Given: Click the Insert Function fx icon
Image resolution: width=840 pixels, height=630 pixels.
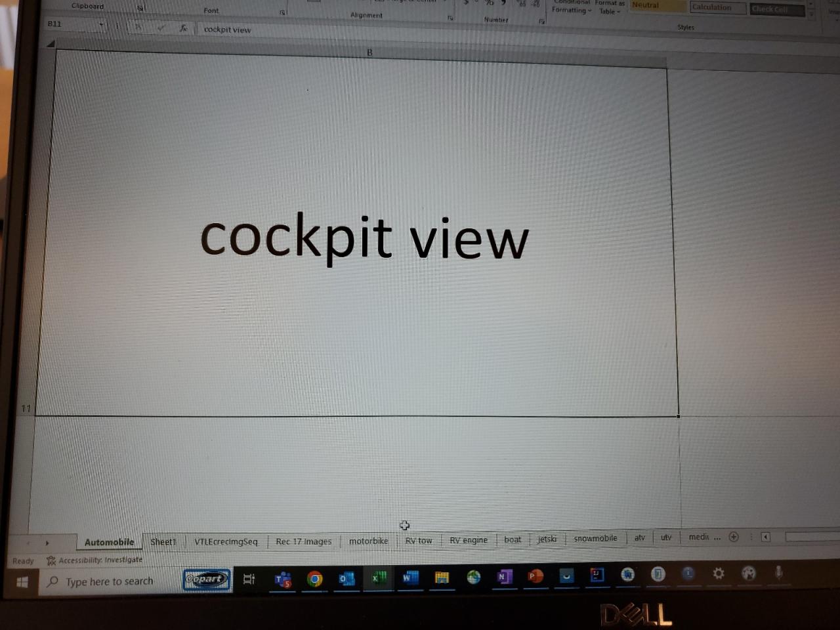Looking at the screenshot, I should [183, 28].
